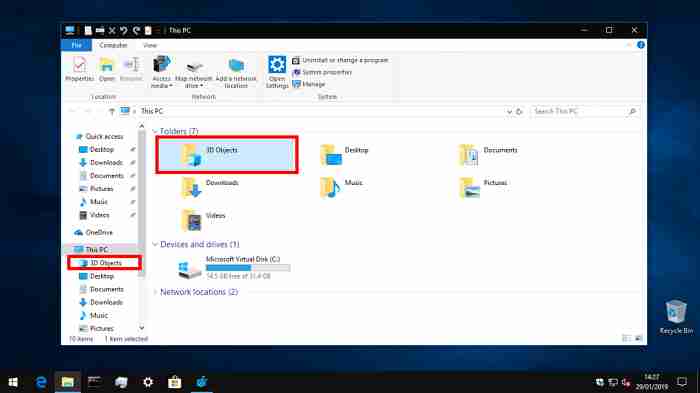The image size is (700, 393).
Task: Click the blue Help icon in the ribbon corner
Action: [x=641, y=45]
